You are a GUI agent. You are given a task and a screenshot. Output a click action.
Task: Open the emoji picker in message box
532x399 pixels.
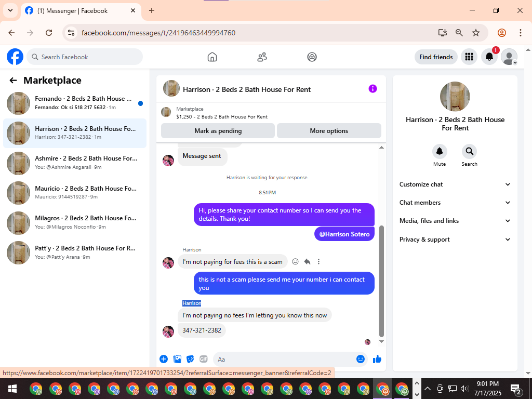point(361,359)
